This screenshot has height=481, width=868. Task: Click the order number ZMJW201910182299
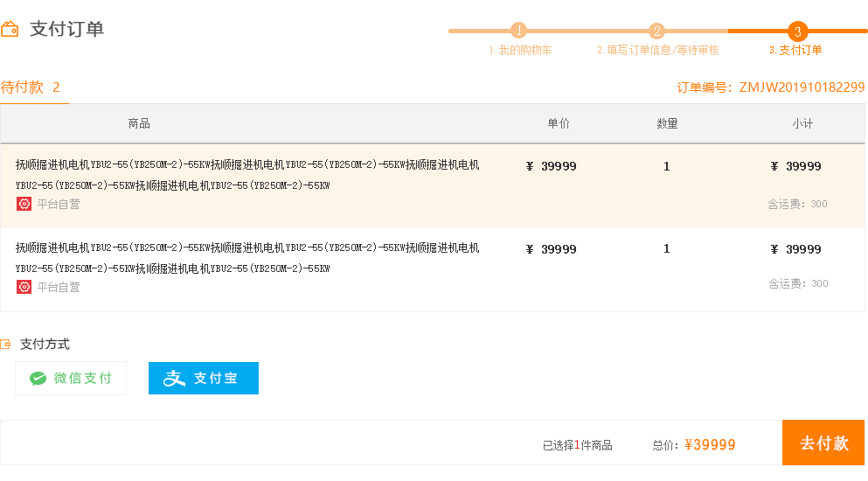coord(802,87)
